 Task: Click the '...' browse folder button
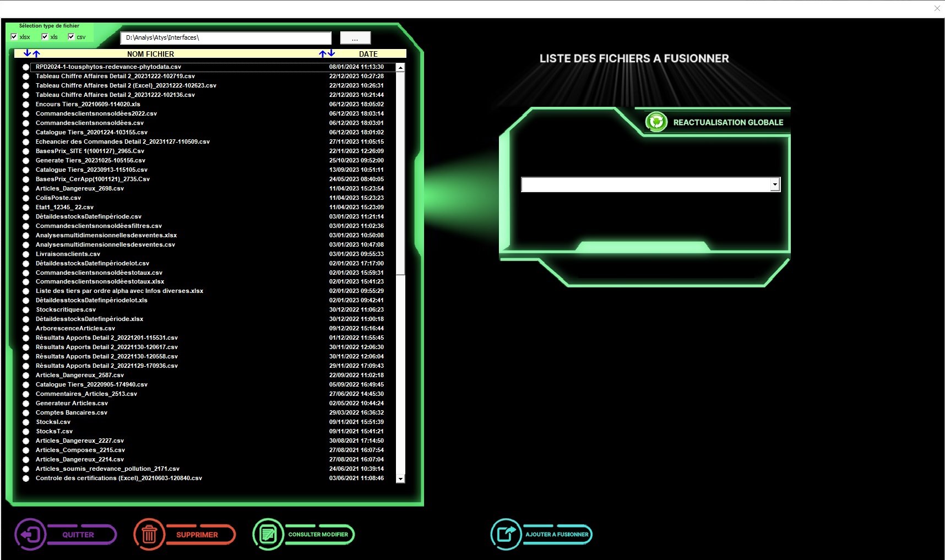click(x=355, y=38)
